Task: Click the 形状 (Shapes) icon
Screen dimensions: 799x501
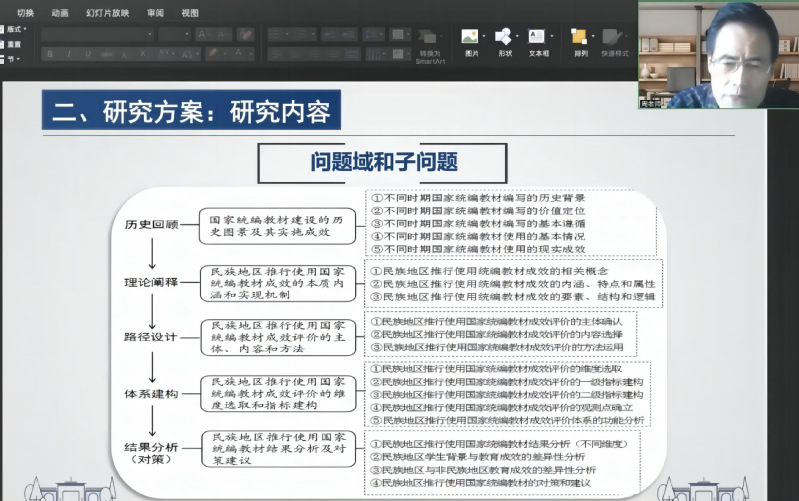Action: [x=504, y=39]
